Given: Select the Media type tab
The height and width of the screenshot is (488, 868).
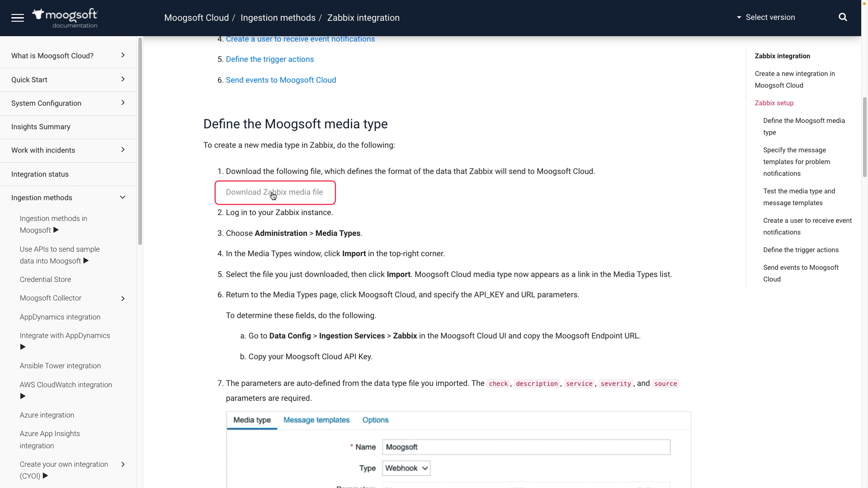Looking at the screenshot, I should [x=252, y=420].
